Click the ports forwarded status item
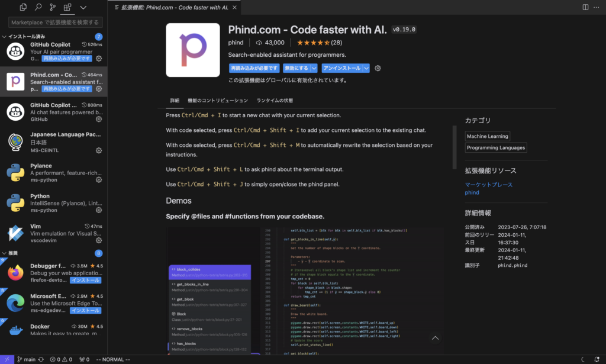Viewport: 606px width, 364px height. pyautogui.click(x=84, y=359)
